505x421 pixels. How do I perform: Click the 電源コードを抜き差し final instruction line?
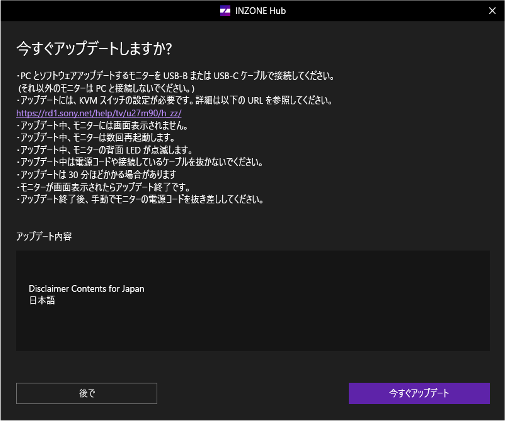(140, 199)
